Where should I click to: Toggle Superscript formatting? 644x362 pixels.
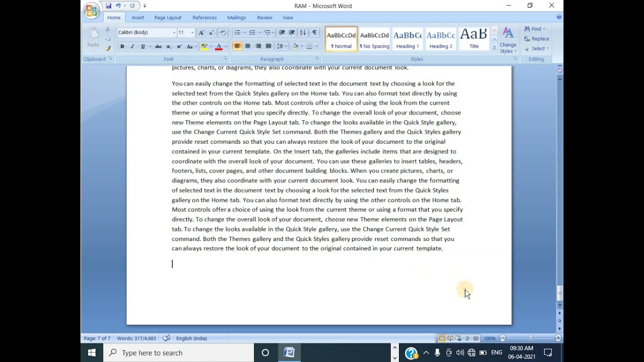[179, 46]
